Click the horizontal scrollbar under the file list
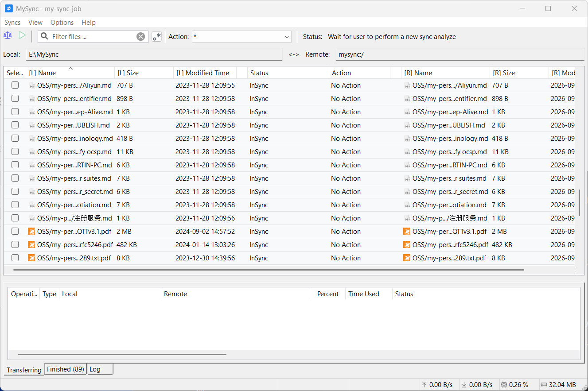Screen dimensions: 588x391 pos(269,270)
